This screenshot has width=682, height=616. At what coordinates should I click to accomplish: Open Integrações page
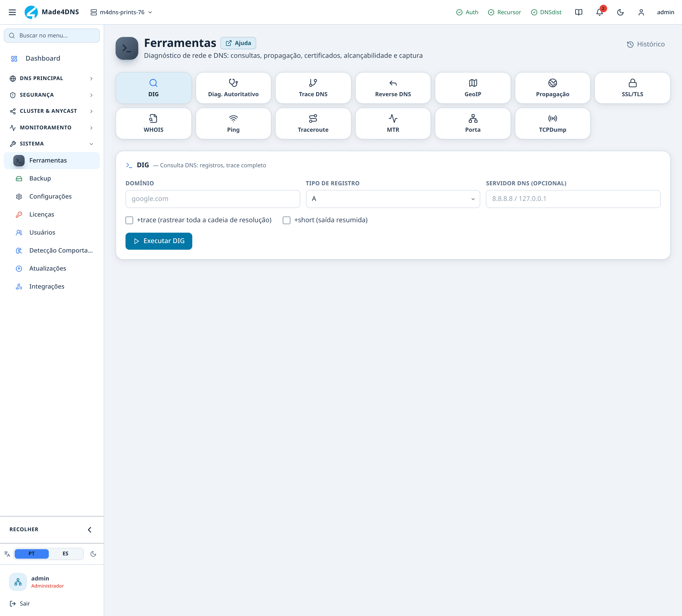[x=52, y=286]
